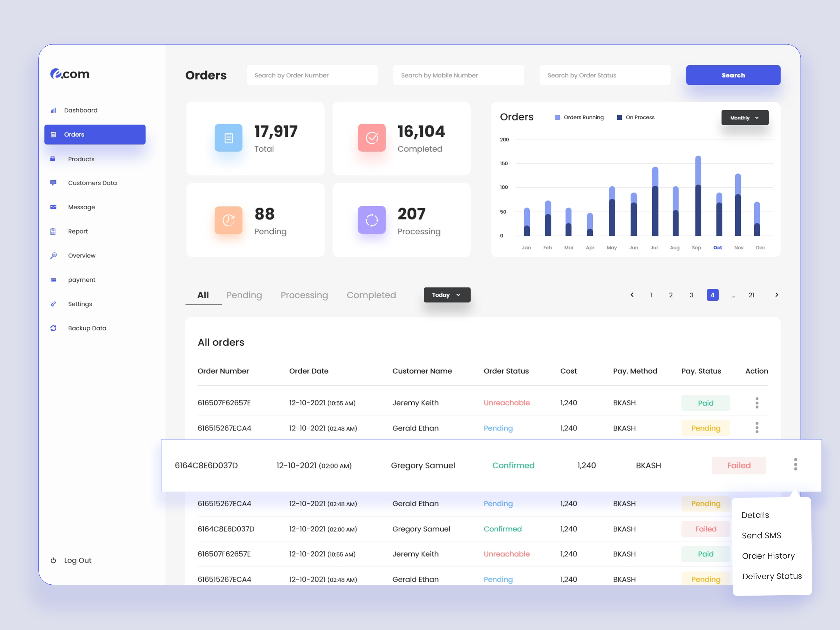Click the blue Total orders icon

coord(228,138)
